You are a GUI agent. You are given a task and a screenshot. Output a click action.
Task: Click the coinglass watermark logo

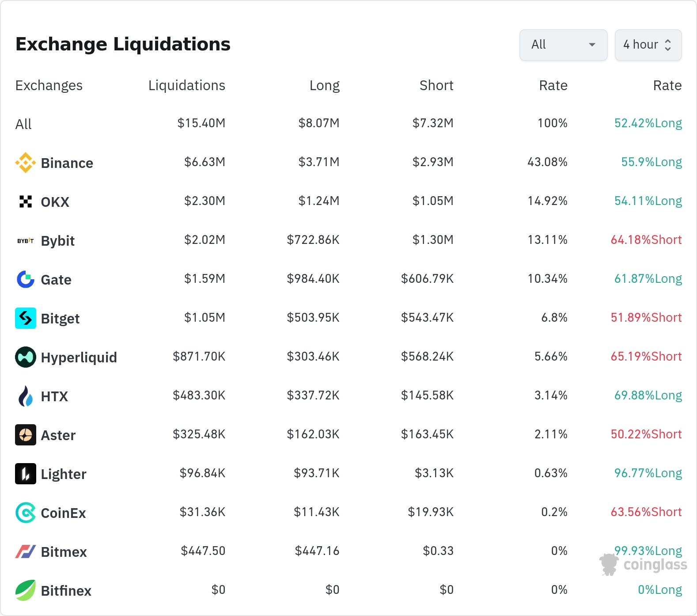[x=644, y=564]
